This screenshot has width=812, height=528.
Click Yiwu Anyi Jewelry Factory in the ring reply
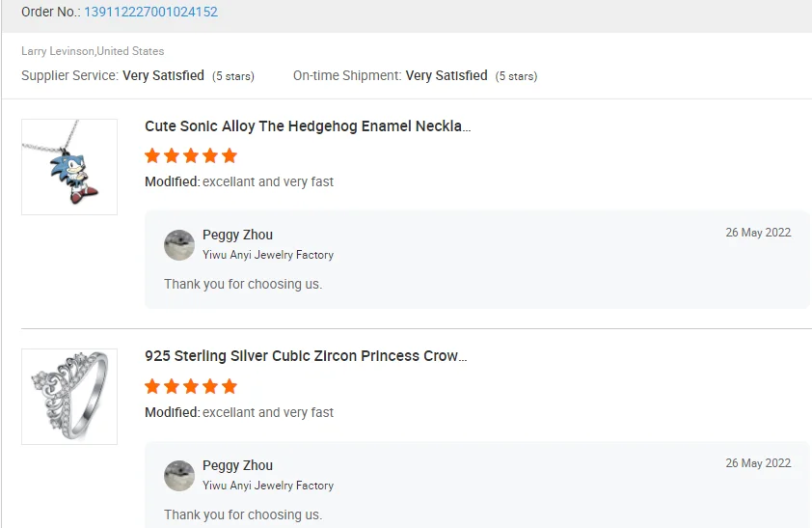(268, 486)
